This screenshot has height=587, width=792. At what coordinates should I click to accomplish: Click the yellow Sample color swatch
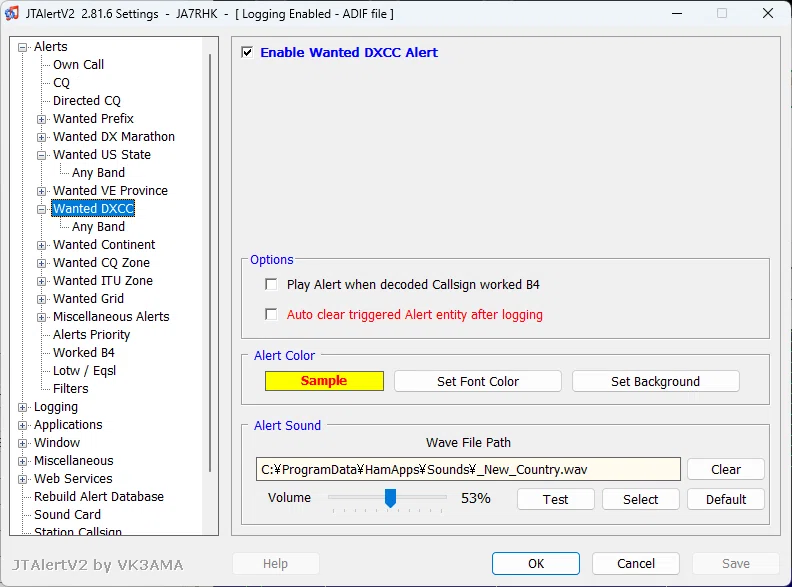[x=324, y=381]
